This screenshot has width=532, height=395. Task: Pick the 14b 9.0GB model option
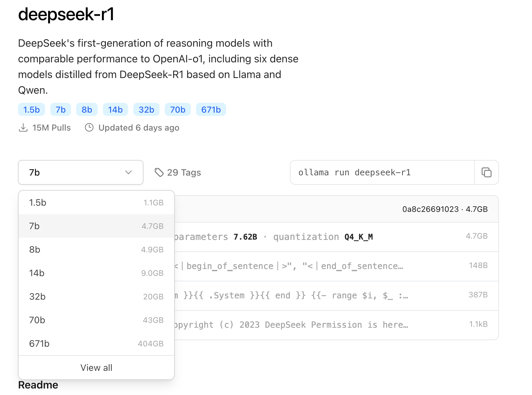pyautogui.click(x=96, y=273)
